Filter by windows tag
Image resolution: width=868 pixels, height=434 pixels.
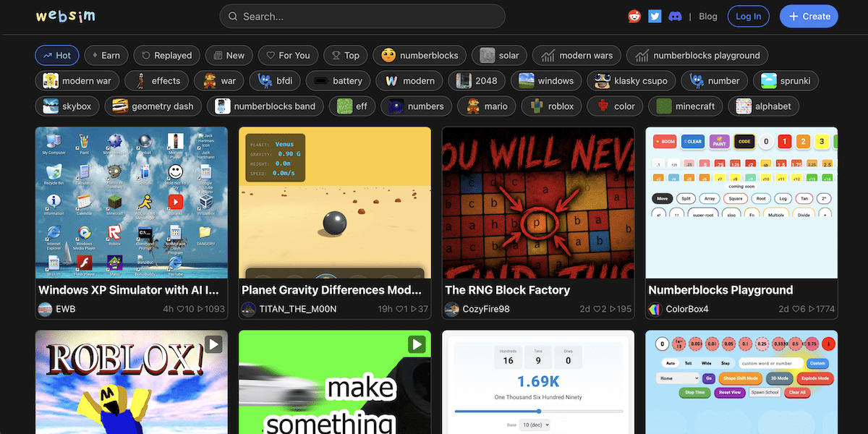(545, 80)
